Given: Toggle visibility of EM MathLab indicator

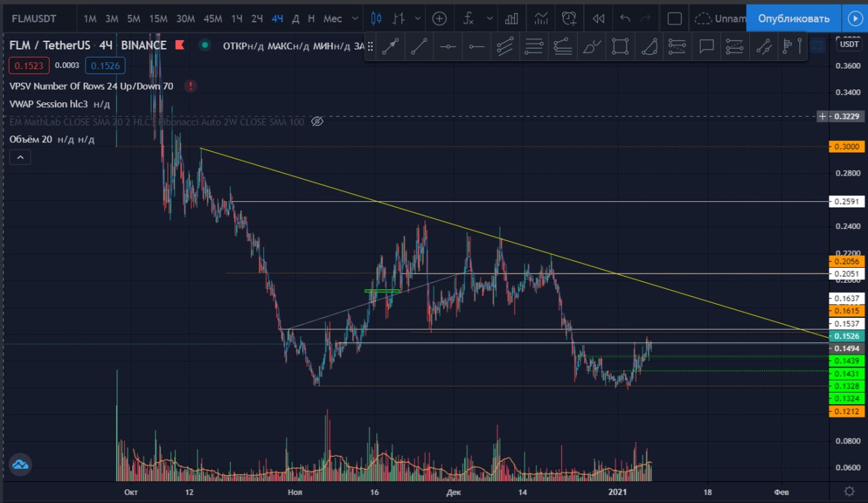Looking at the screenshot, I should 317,122.
